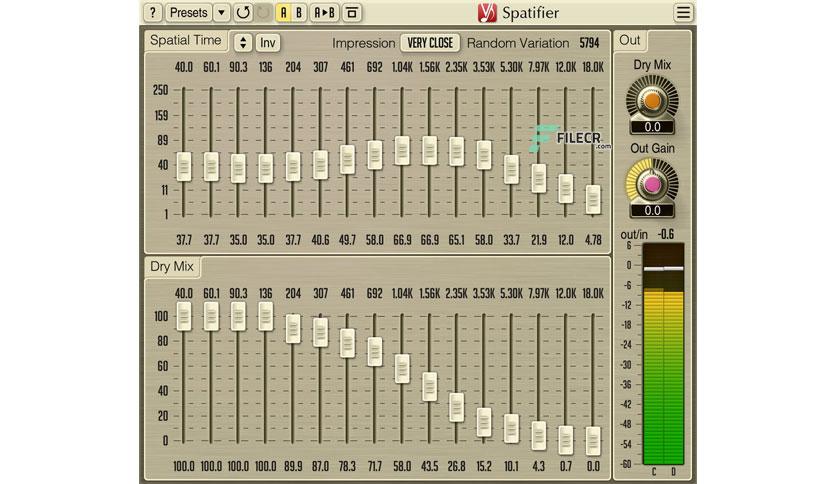836x484 pixels.
Task: Select the Out tab
Action: 630,41
